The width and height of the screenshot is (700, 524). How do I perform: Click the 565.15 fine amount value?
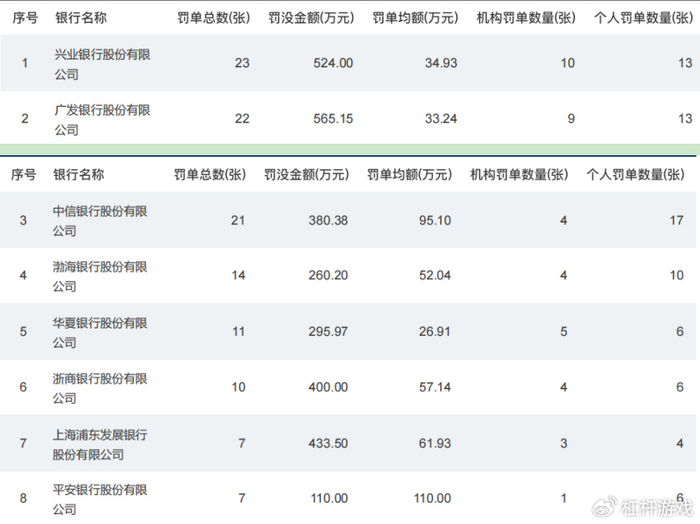coord(333,119)
